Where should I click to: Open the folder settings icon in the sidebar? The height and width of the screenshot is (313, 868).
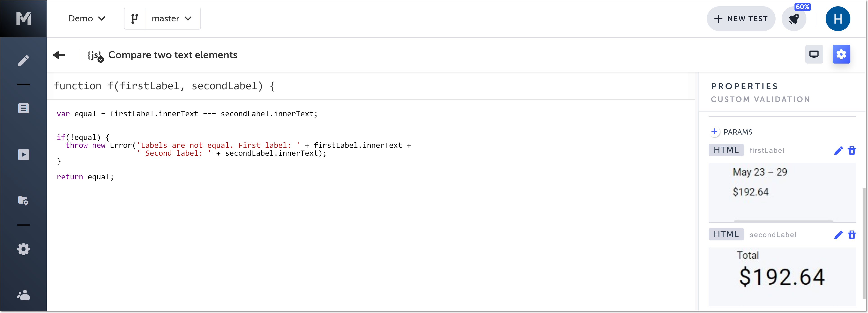(x=23, y=201)
